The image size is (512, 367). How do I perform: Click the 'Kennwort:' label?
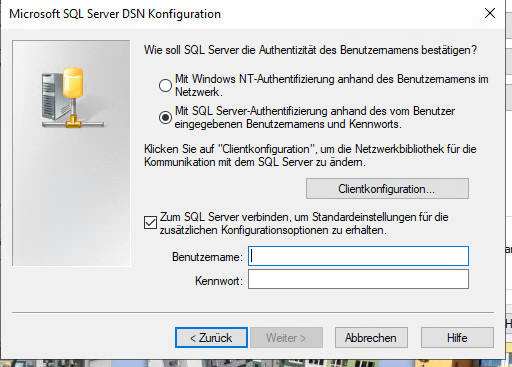pos(219,281)
